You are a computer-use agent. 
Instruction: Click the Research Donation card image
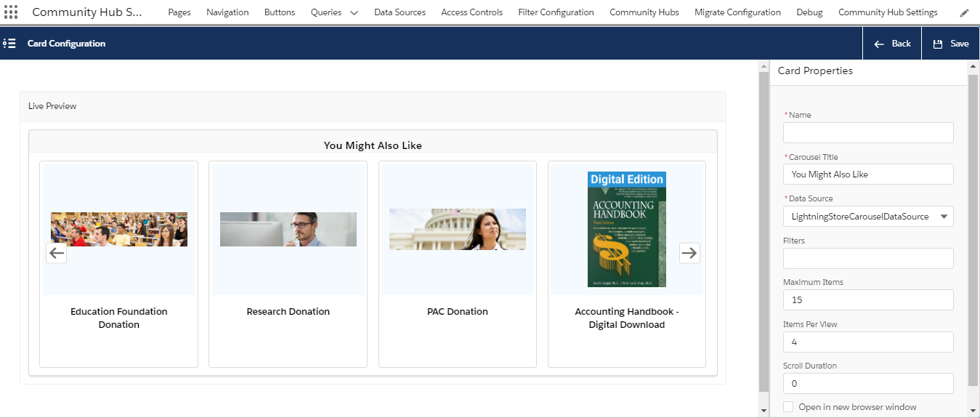coord(288,229)
